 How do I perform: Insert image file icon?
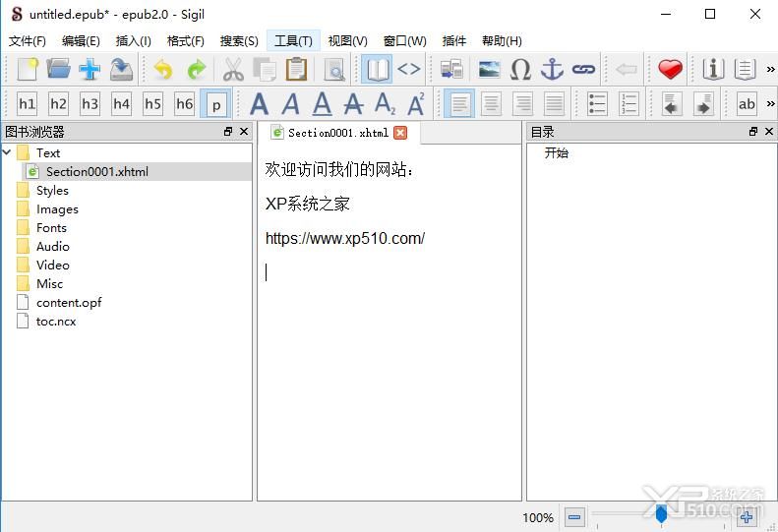coord(489,69)
